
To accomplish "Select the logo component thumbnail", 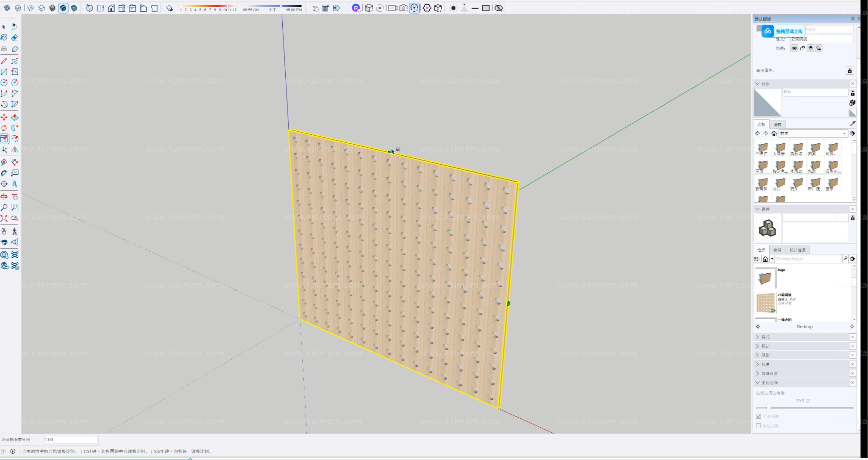I will click(x=765, y=278).
